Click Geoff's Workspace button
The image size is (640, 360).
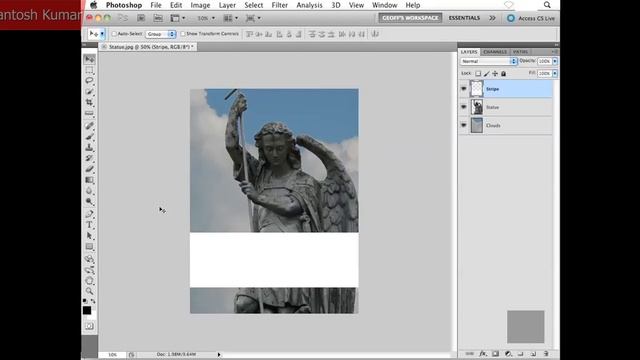(x=410, y=18)
